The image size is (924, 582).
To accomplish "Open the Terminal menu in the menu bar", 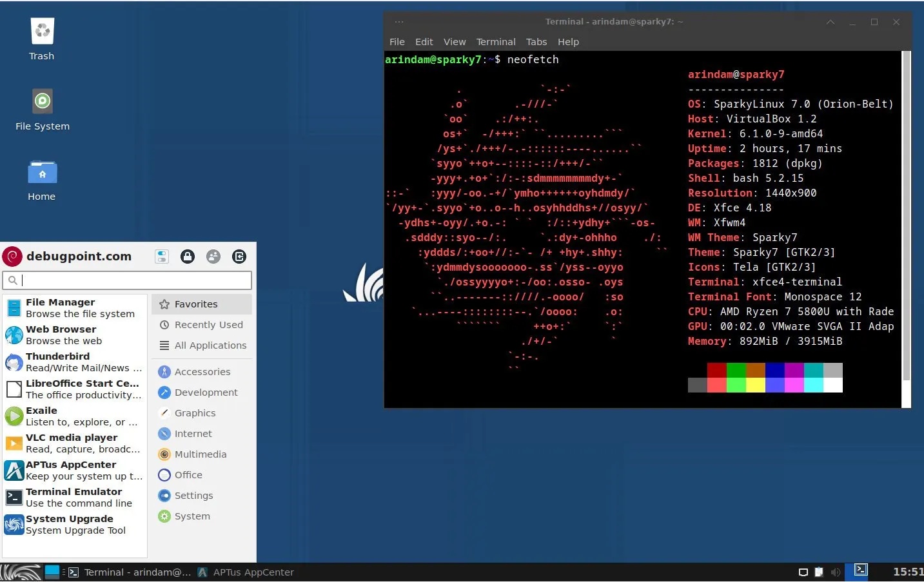I will pyautogui.click(x=495, y=41).
